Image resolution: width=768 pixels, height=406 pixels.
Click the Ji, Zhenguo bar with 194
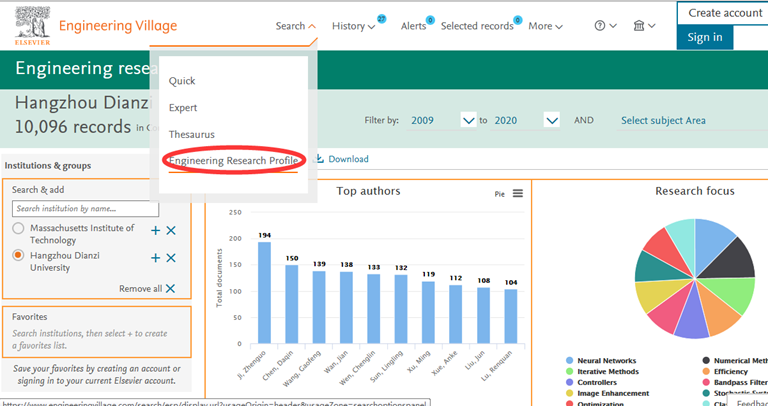tap(264, 292)
